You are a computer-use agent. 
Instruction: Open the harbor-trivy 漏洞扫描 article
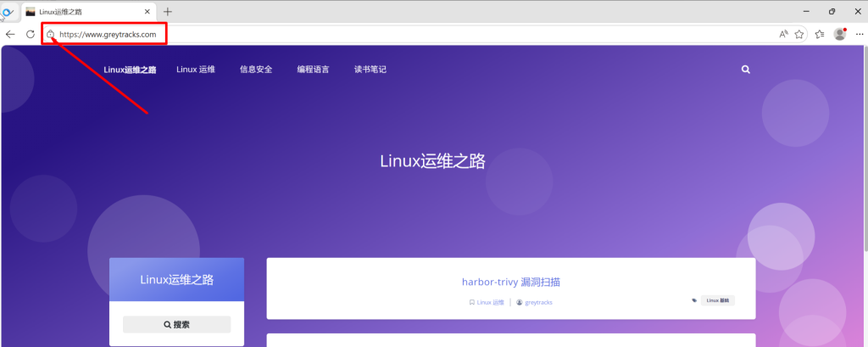tap(510, 282)
